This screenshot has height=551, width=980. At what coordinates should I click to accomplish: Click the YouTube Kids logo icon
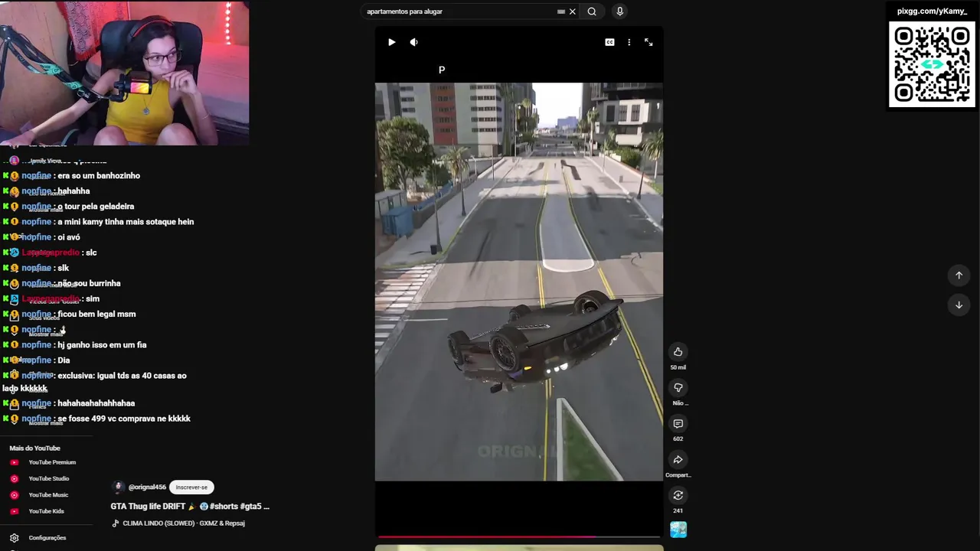(14, 511)
